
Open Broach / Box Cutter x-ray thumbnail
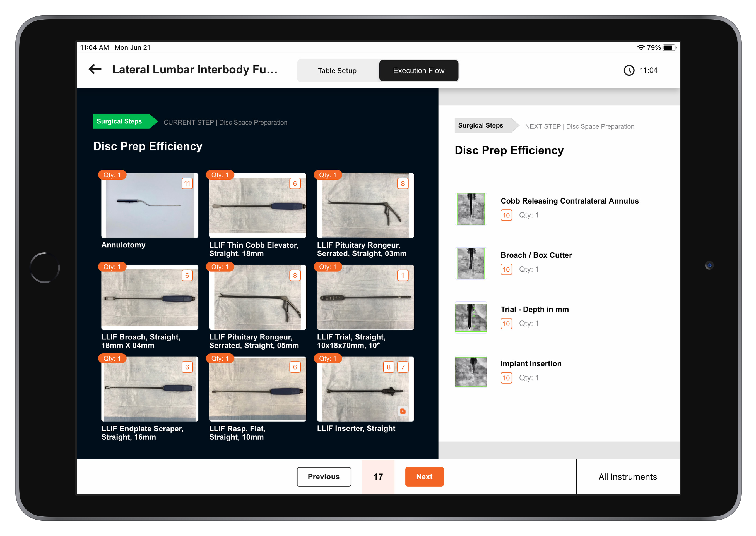pyautogui.click(x=471, y=263)
